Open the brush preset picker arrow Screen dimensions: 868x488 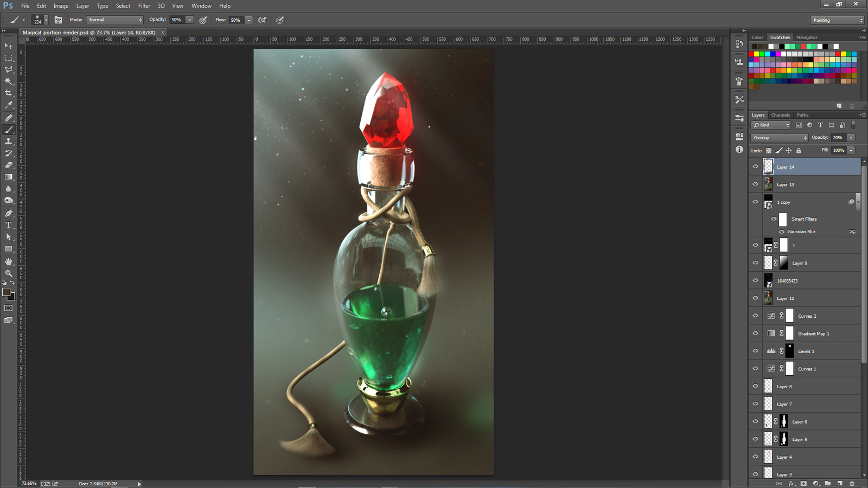[x=46, y=20]
